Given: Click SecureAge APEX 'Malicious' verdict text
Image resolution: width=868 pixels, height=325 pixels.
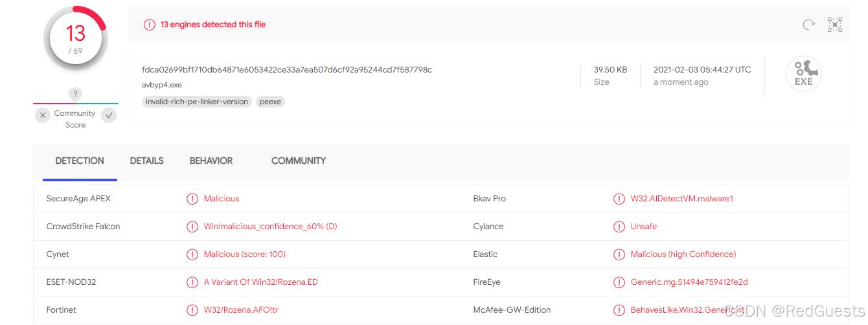Looking at the screenshot, I should 222,199.
